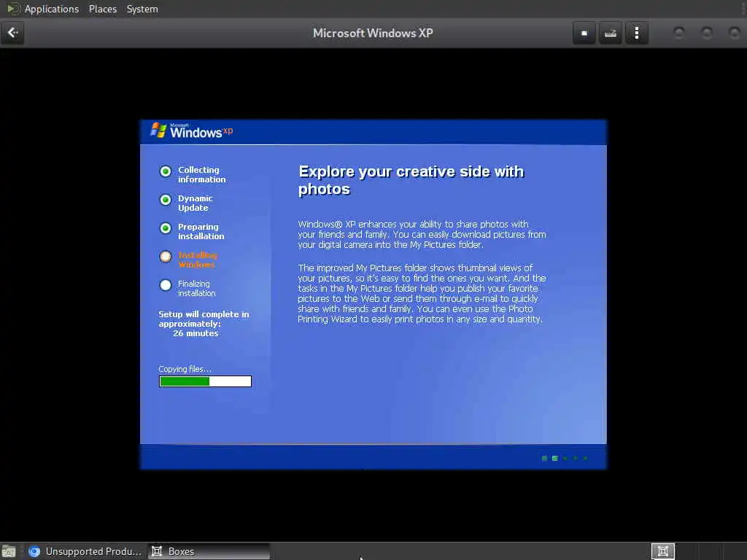Open the System menu
This screenshot has width=747, height=560.
[142, 9]
